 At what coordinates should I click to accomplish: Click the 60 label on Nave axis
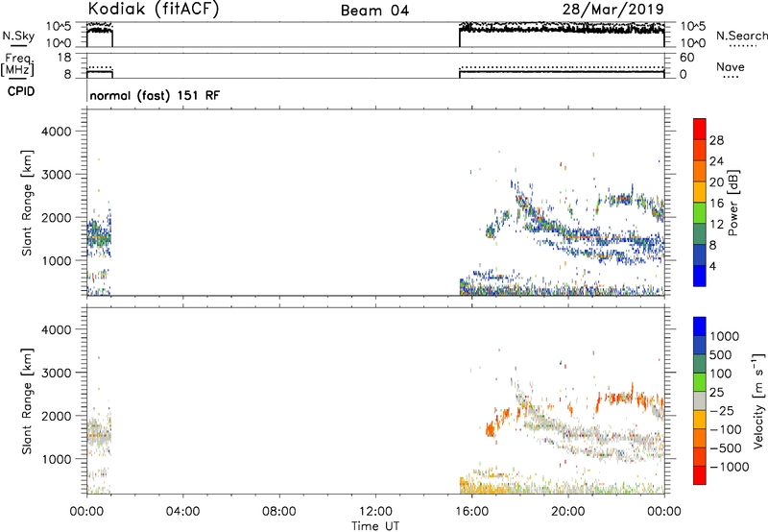pos(686,58)
